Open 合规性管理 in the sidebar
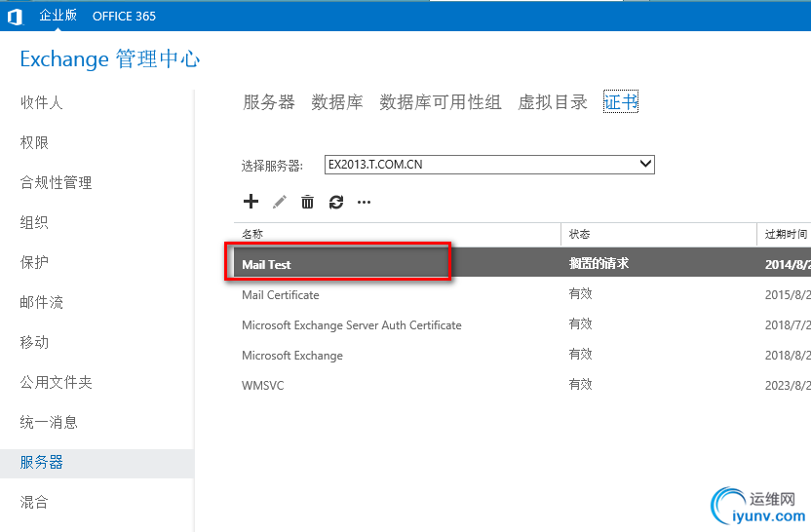Image resolution: width=811 pixels, height=532 pixels. tap(57, 182)
